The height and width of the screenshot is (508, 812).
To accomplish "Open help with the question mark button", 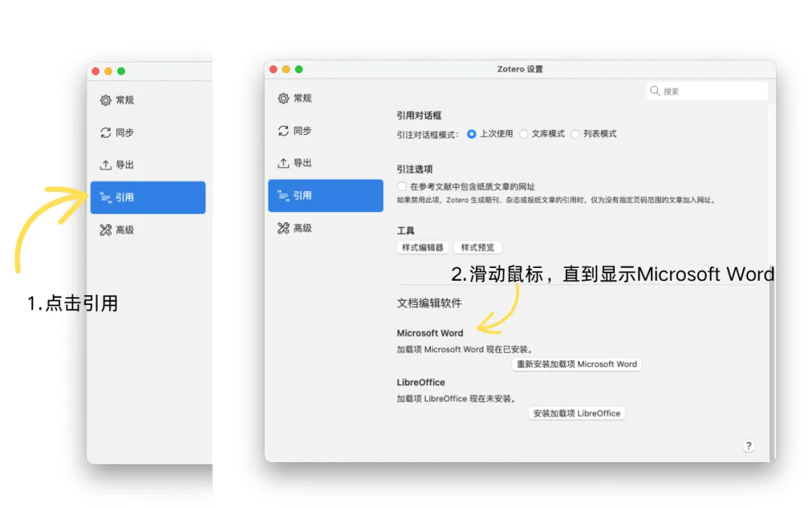I will (x=748, y=446).
